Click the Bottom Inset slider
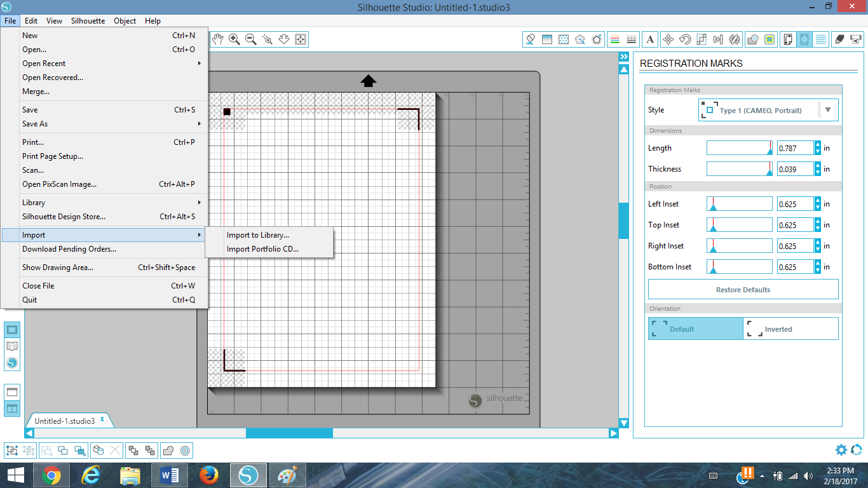 (740, 267)
